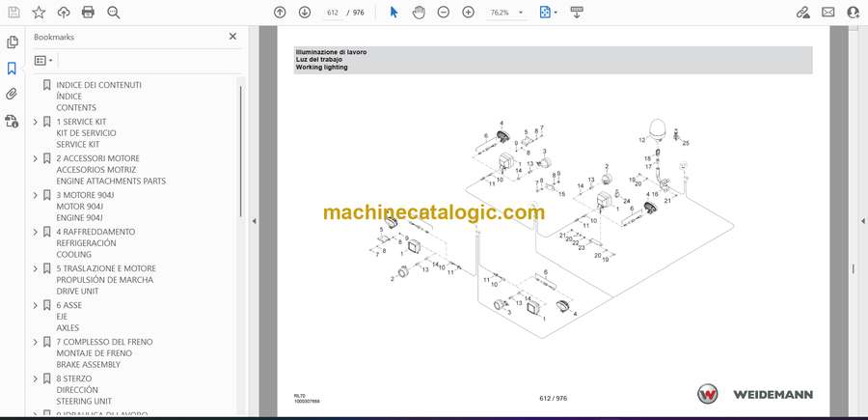Print the document via printer icon
This screenshot has height=420, width=868.
[88, 13]
